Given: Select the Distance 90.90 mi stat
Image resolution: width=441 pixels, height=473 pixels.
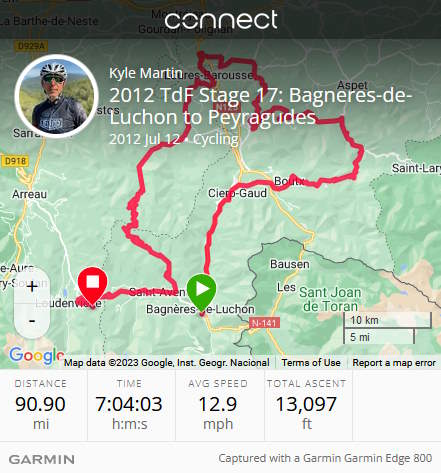Looking at the screenshot, I should tap(41, 405).
